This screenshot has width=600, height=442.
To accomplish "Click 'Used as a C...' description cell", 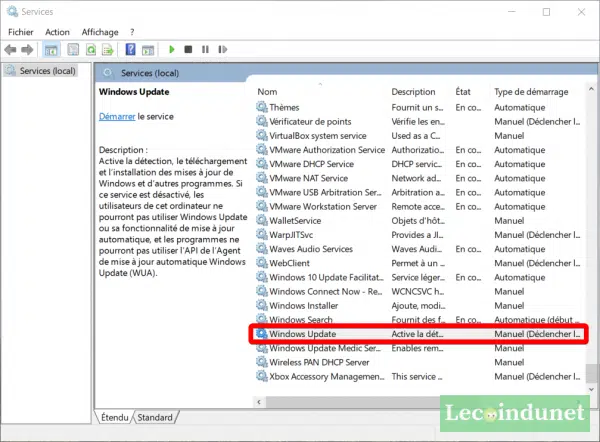I will [416, 135].
